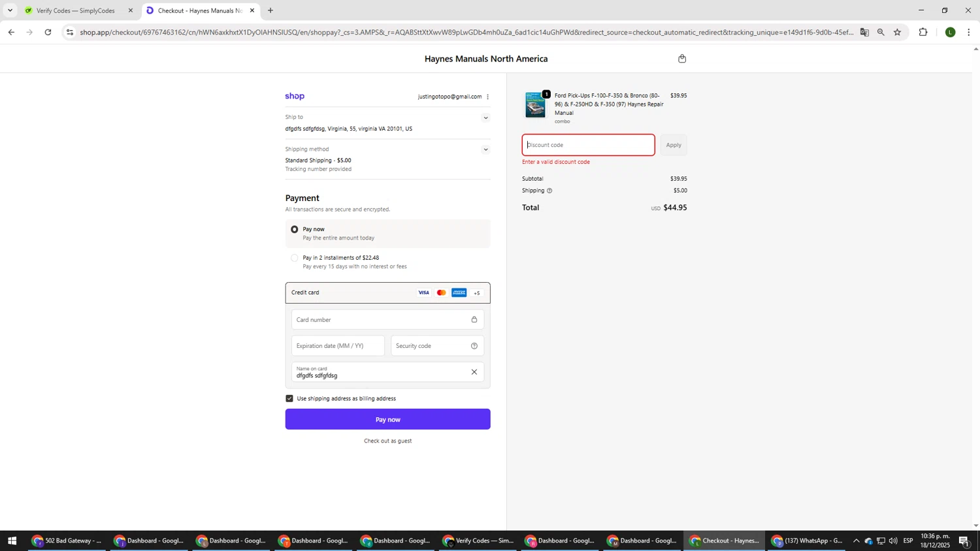
Task: Clear the Name on card field
Action: pyautogui.click(x=474, y=372)
